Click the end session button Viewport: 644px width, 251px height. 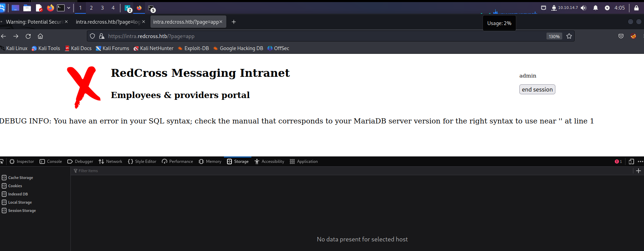(x=537, y=89)
